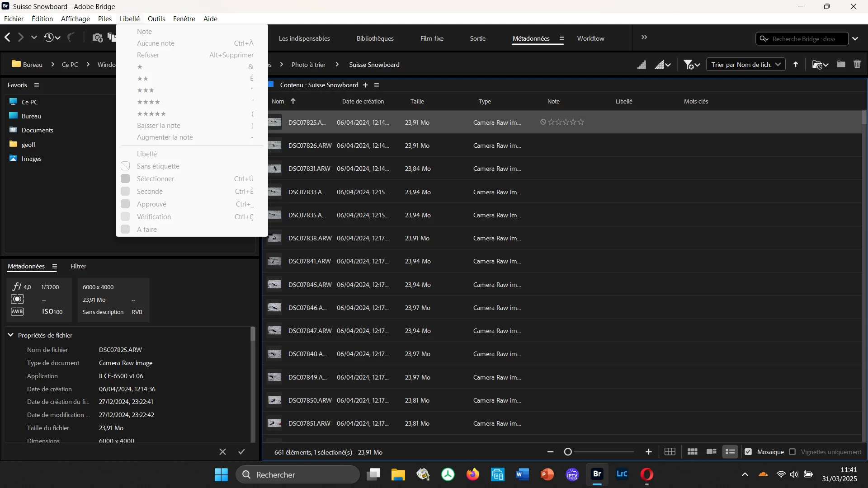Open the Outils menu
The height and width of the screenshot is (488, 868).
coord(156,19)
